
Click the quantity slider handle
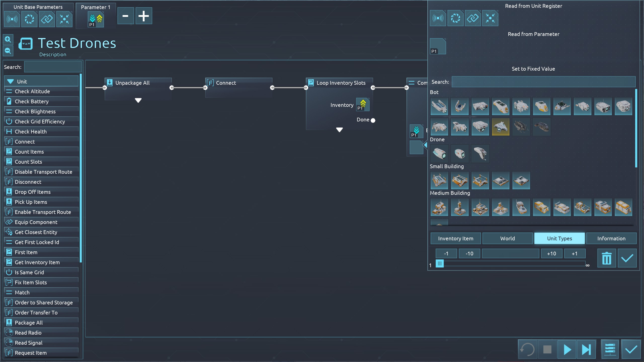click(x=439, y=263)
